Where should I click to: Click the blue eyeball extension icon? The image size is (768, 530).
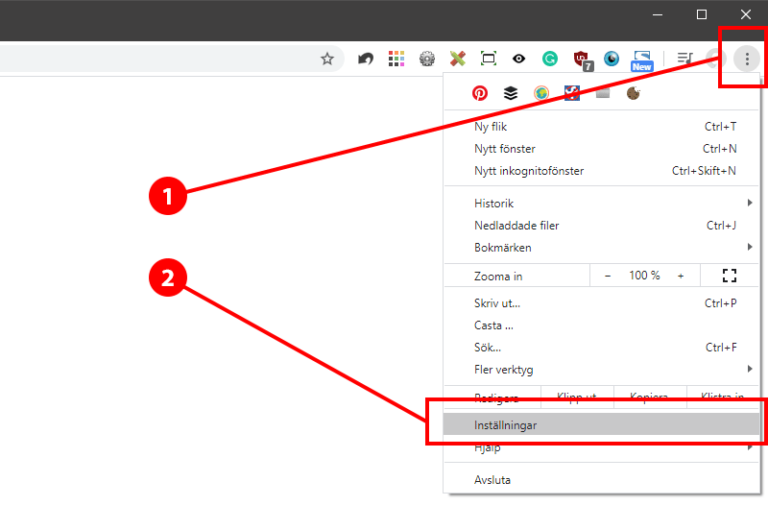611,59
